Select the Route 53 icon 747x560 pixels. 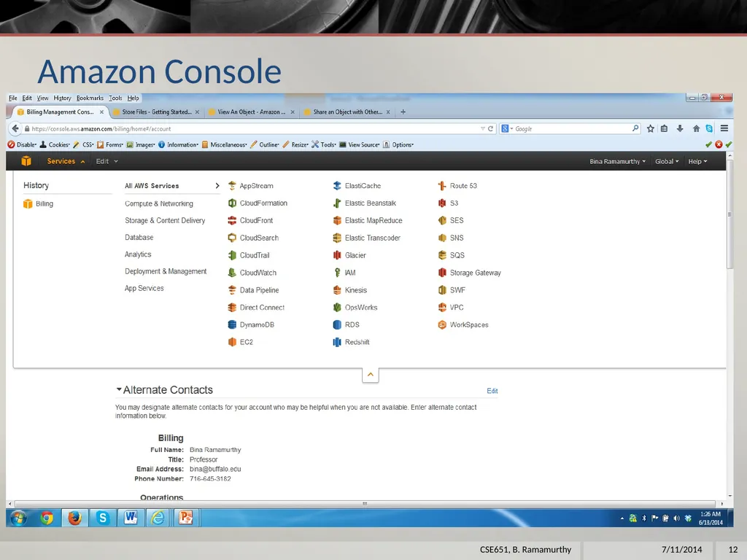tap(442, 186)
